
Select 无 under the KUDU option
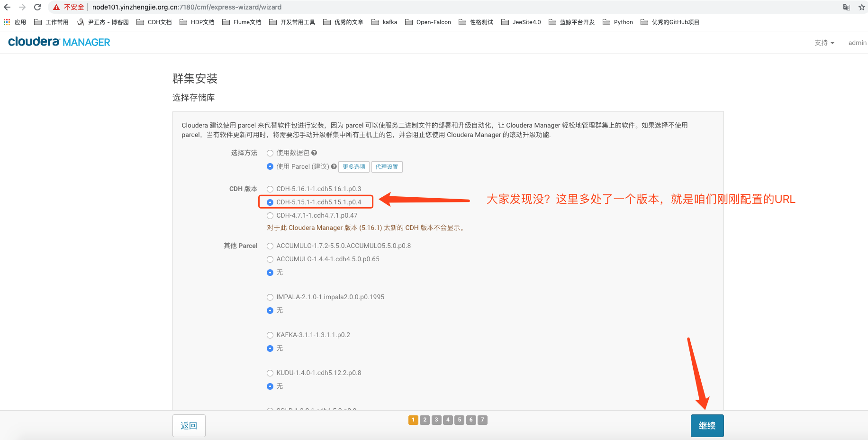coord(270,386)
